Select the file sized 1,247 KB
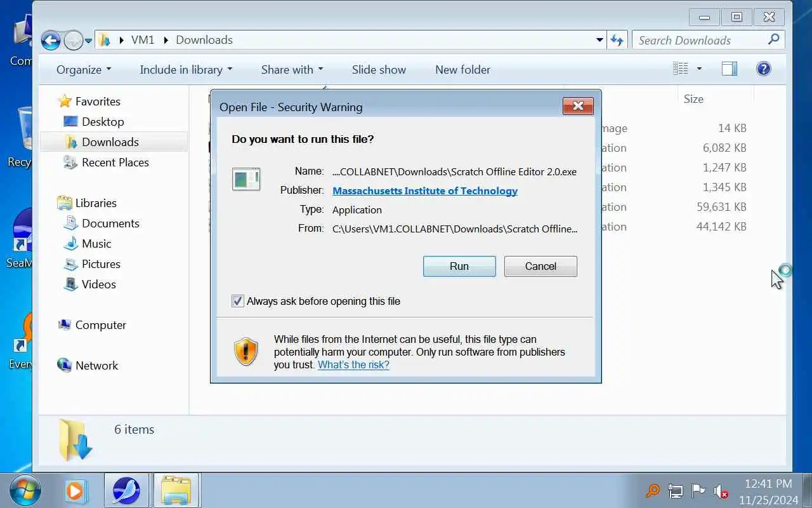 pyautogui.click(x=724, y=167)
